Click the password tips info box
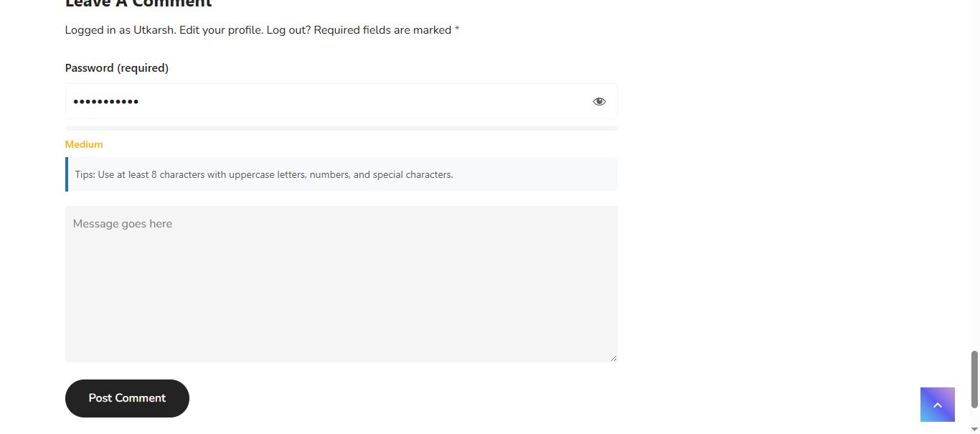The width and height of the screenshot is (980, 434). [x=341, y=174]
